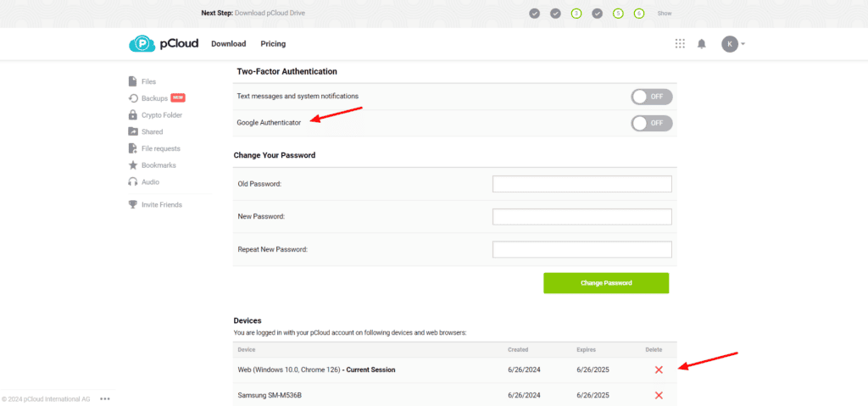Open File requests in the sidebar
868x406 pixels.
click(x=160, y=148)
